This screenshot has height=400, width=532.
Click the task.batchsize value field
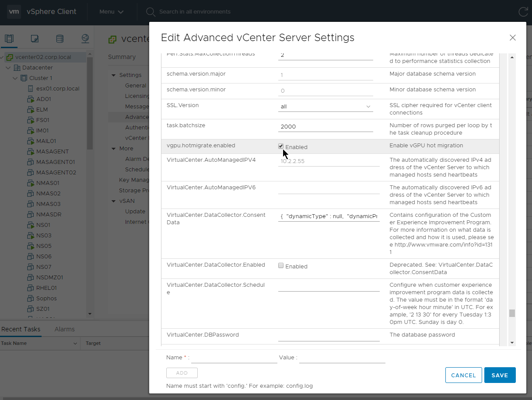325,126
